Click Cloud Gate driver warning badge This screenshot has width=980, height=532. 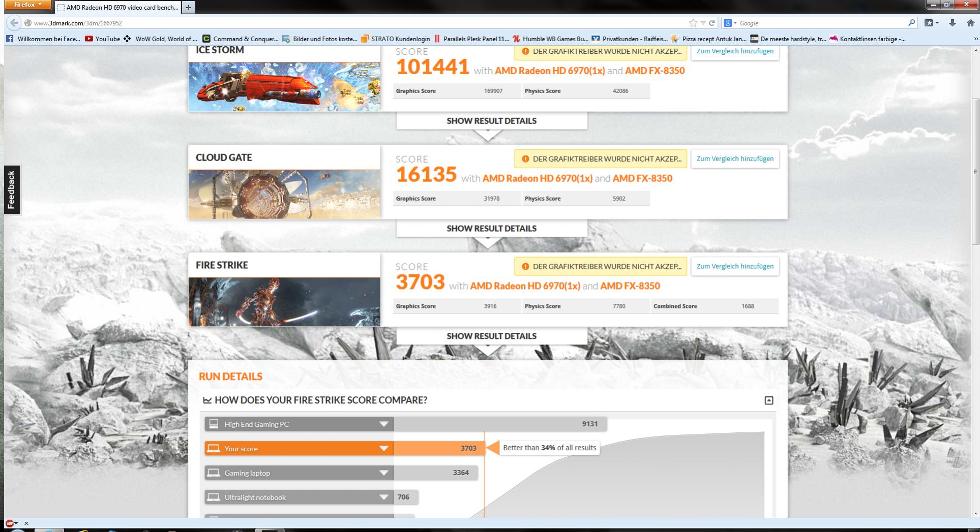[x=601, y=159]
